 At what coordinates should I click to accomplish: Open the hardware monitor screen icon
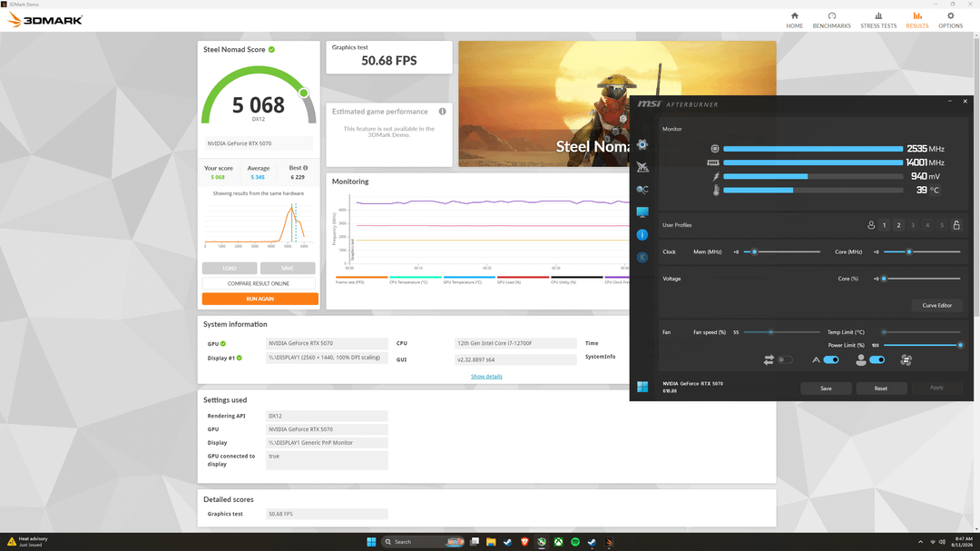[642, 212]
